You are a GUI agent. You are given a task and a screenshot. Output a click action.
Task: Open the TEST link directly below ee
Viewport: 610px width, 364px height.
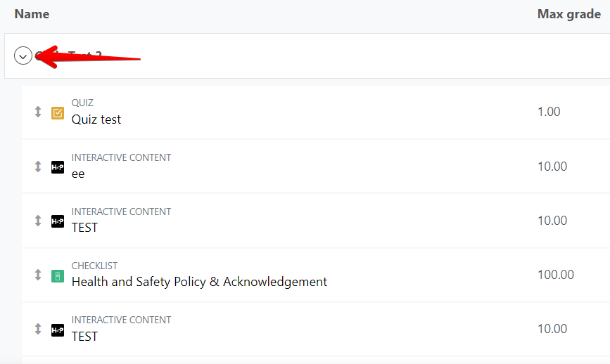click(84, 228)
